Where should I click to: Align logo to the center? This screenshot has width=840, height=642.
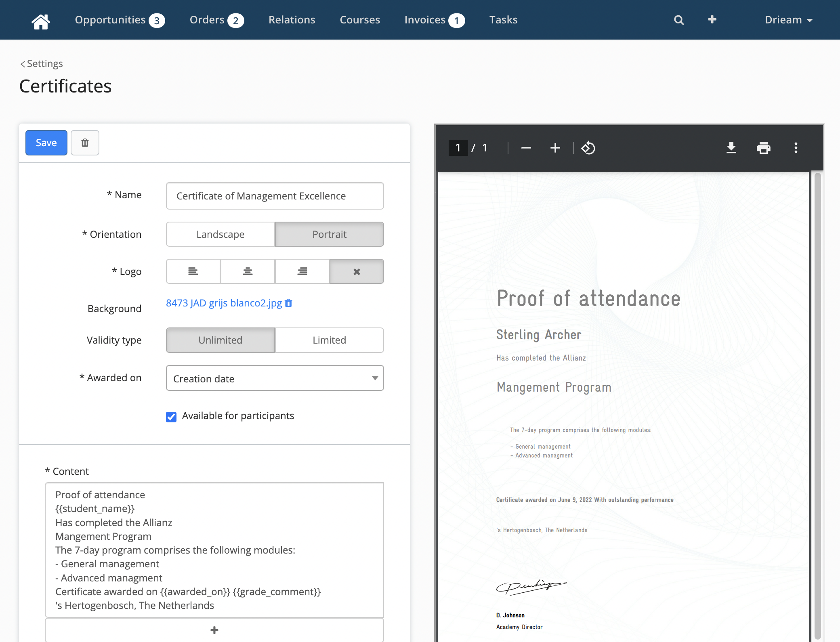pyautogui.click(x=248, y=271)
